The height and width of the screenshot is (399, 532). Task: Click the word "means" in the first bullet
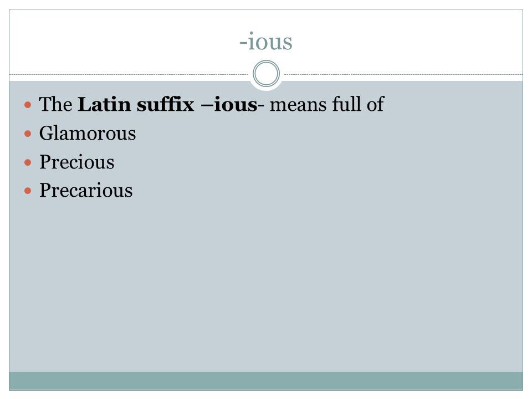coord(298,104)
